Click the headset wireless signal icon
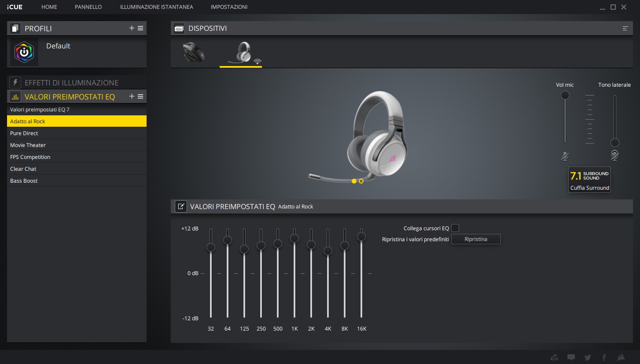The image size is (640, 364). pos(257,62)
